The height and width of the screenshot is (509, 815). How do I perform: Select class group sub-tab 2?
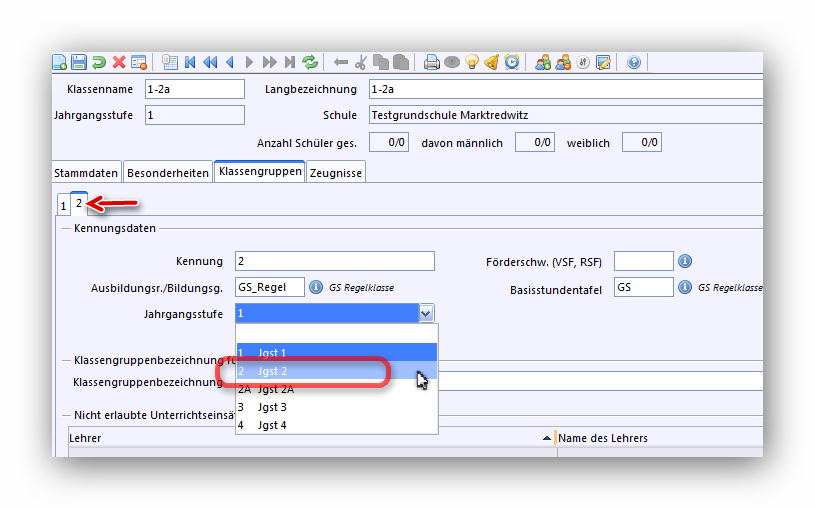(79, 203)
